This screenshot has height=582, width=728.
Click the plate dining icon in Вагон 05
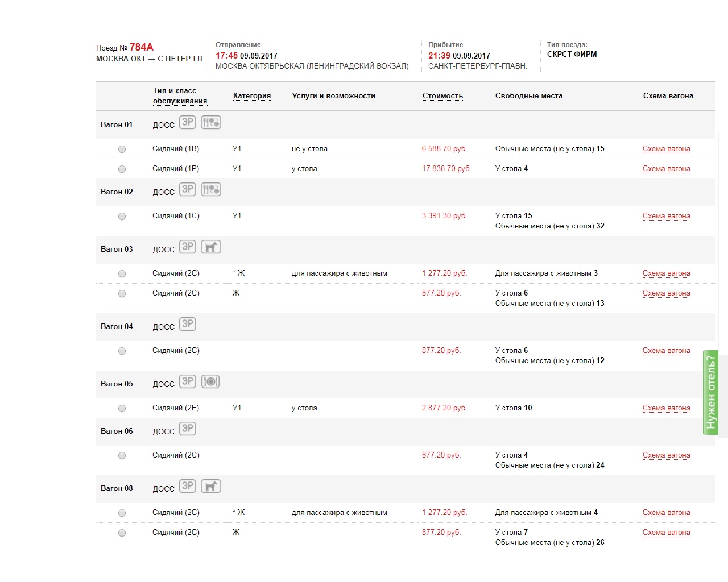pos(210,381)
